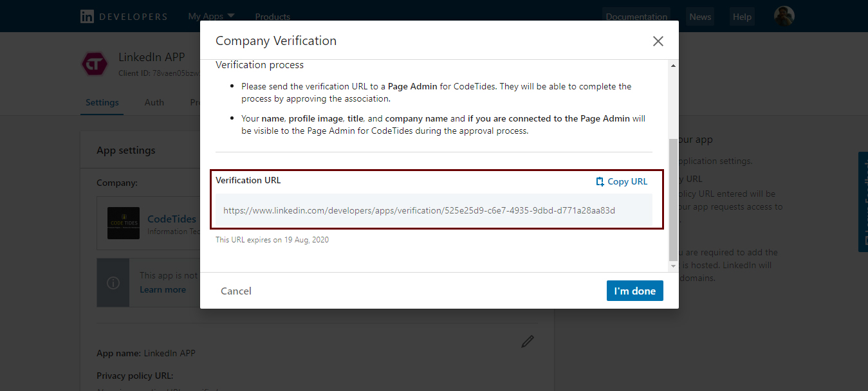Open the Products menu item
868x391 pixels.
272,17
